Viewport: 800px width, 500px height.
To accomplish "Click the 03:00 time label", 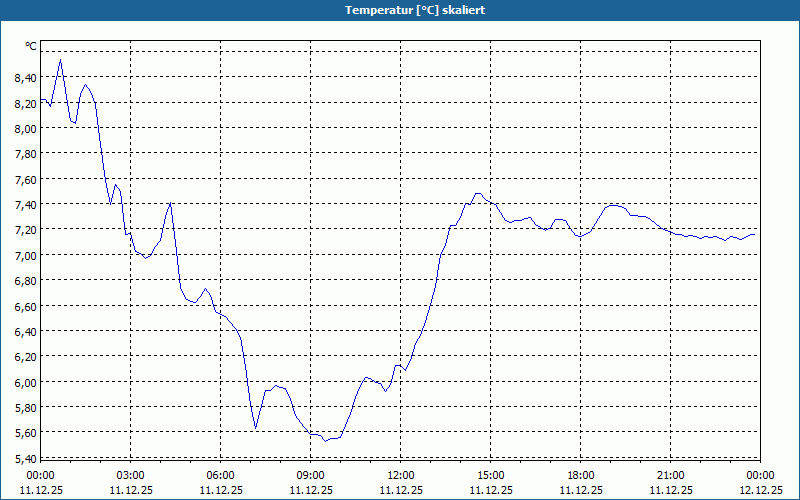I will click(x=131, y=476).
